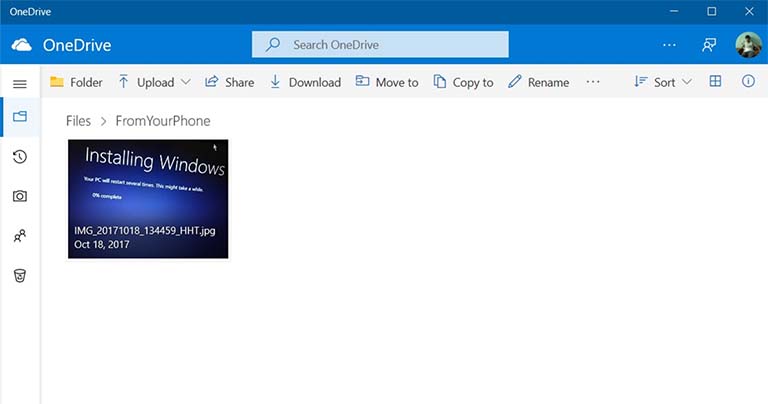Minimize the OneDrive window
768x404 pixels.
point(674,11)
